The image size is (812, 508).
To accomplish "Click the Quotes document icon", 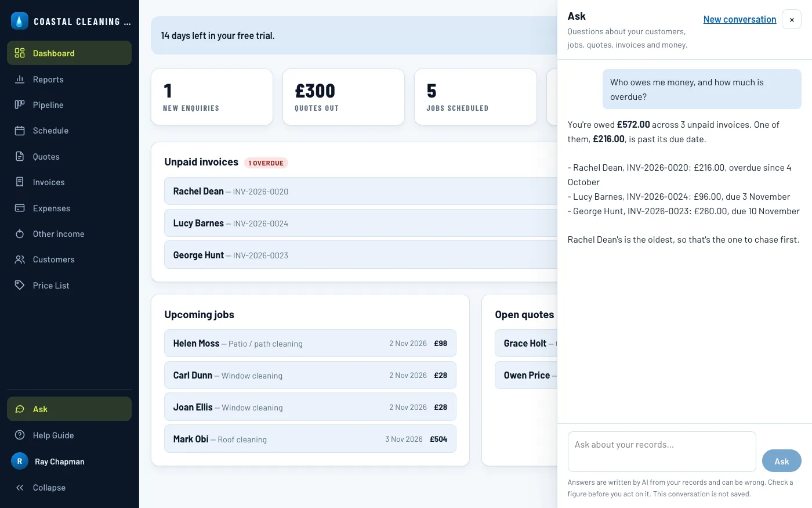I will coord(20,156).
